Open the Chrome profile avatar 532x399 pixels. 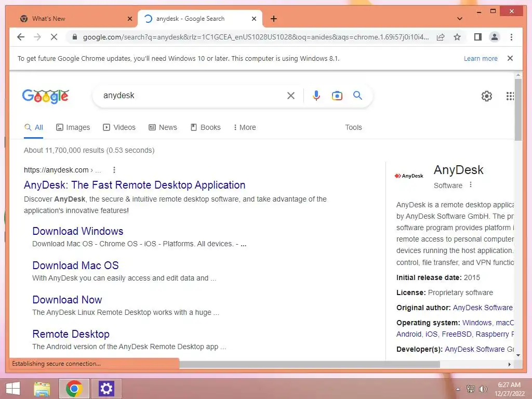(x=495, y=37)
